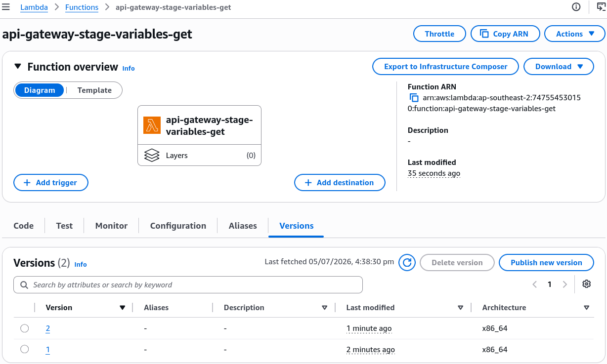
Task: Click the function name box in the diagram
Action: (x=199, y=125)
